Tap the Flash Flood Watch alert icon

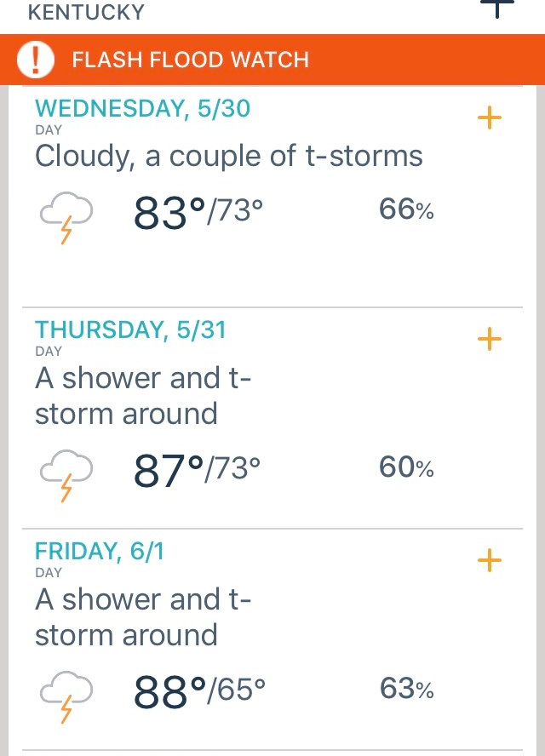(x=37, y=60)
